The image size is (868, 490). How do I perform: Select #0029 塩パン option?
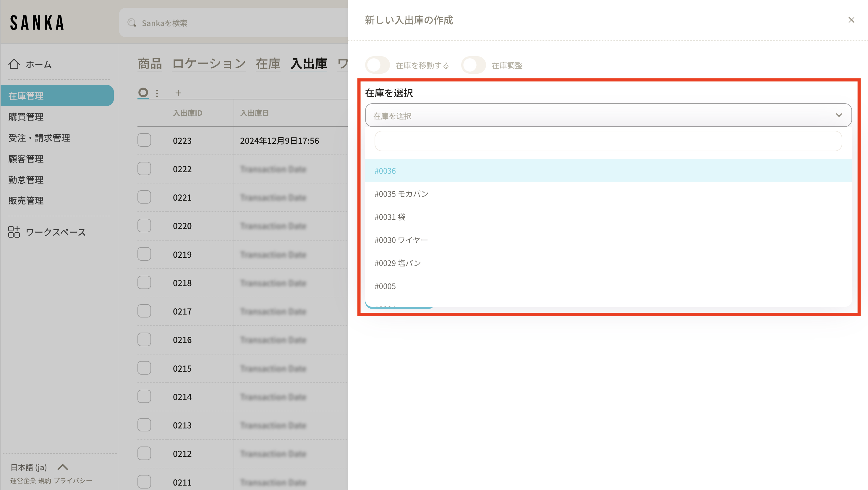(398, 263)
